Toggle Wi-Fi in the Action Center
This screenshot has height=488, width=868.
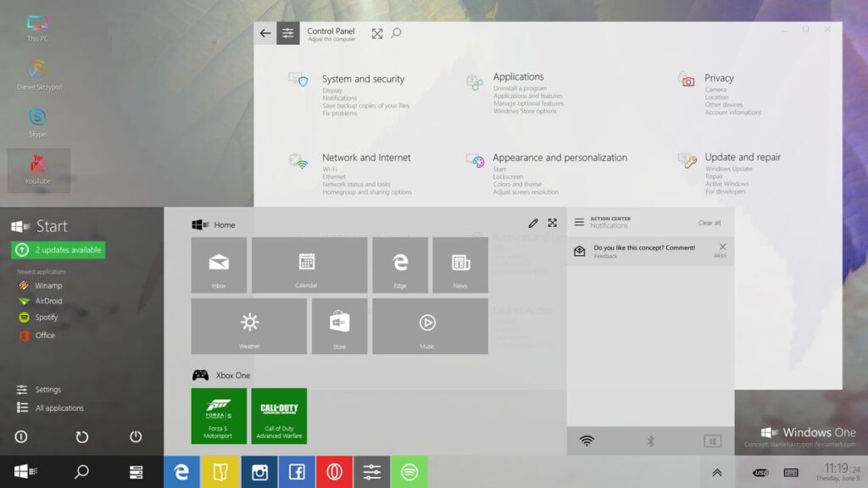587,441
